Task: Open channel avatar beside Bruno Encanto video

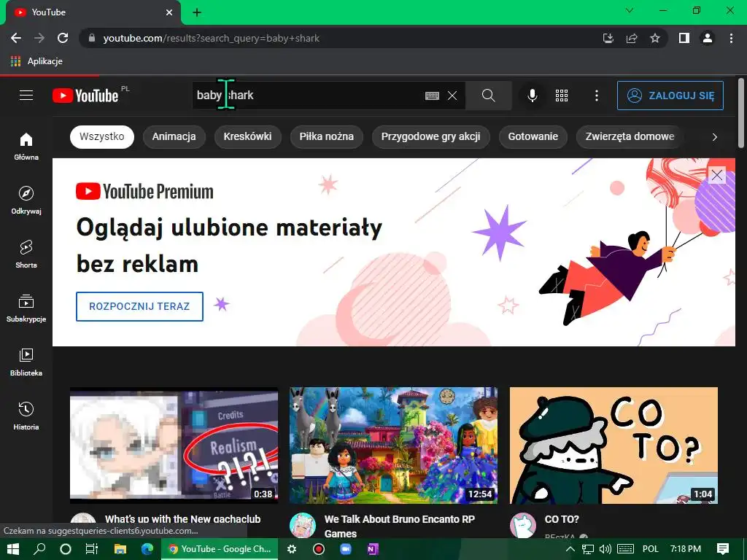Action: pos(303,525)
